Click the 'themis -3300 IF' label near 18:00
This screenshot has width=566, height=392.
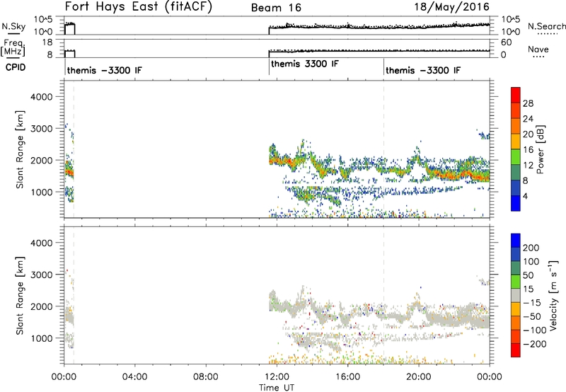tap(423, 70)
